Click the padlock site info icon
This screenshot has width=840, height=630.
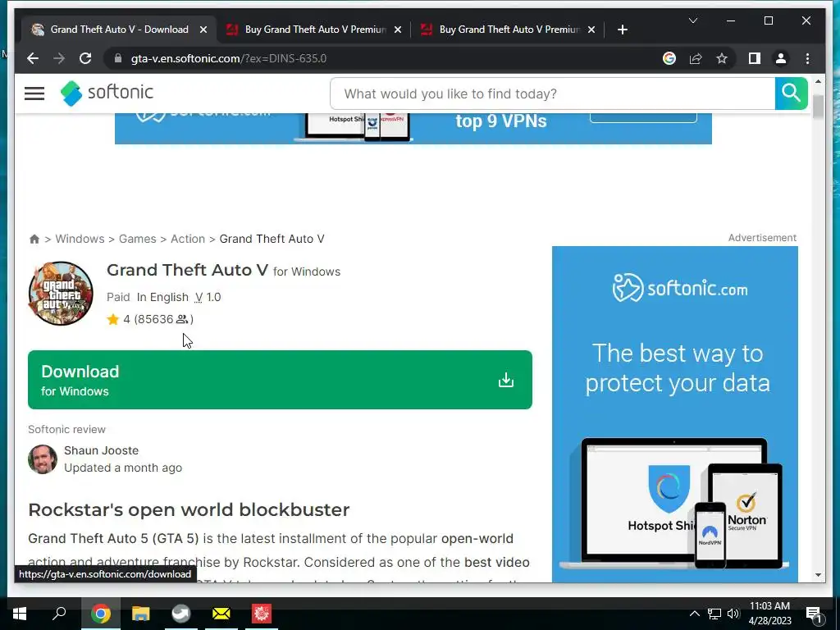[118, 58]
